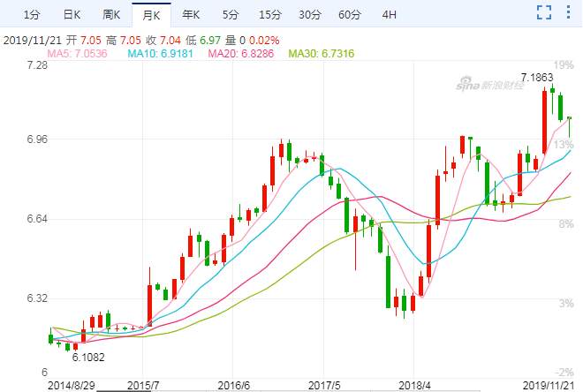Screen dimensions: 583x392
Task: Click the 7.28 price axis label
Action: pyautogui.click(x=38, y=65)
